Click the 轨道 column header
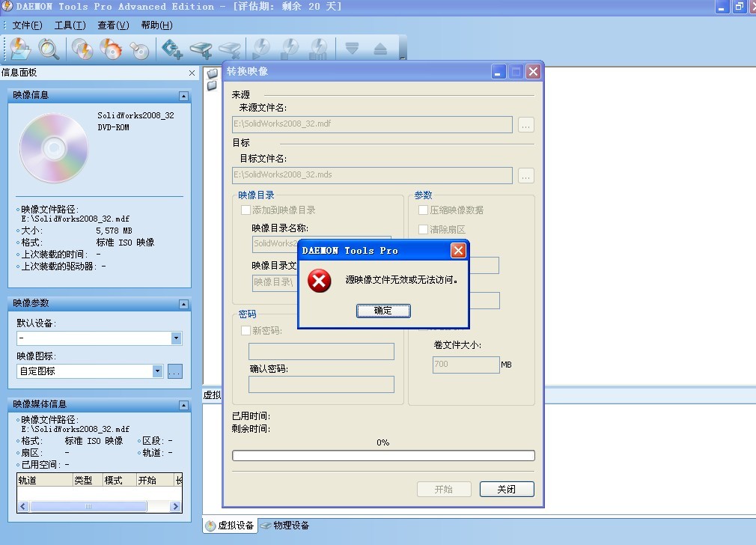This screenshot has width=756, height=545. 45,480
